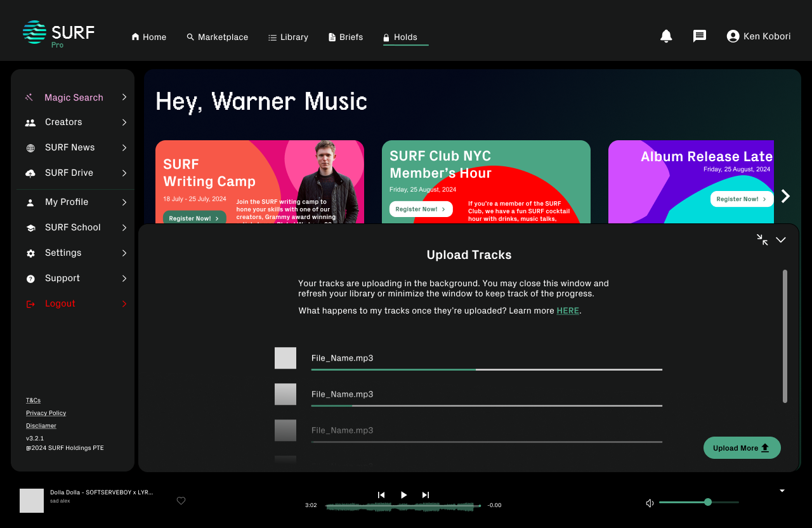Open the chat messages icon
The height and width of the screenshot is (528, 812).
point(700,36)
